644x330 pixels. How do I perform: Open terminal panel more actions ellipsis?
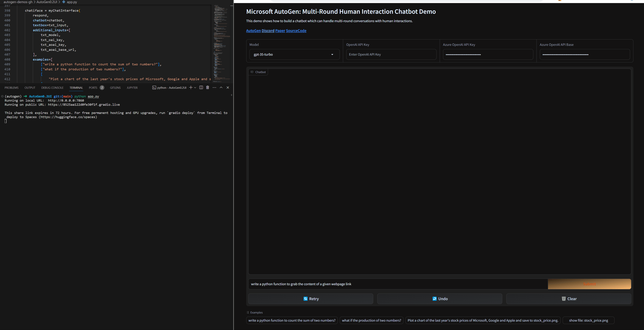214,88
